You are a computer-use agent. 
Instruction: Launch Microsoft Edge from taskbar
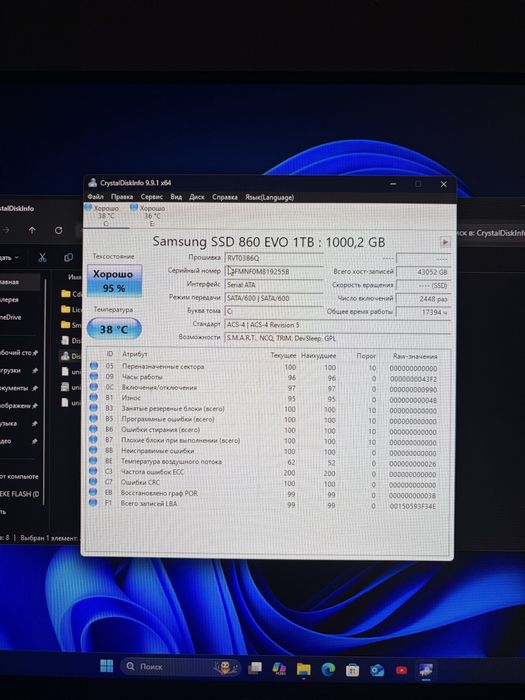328,669
